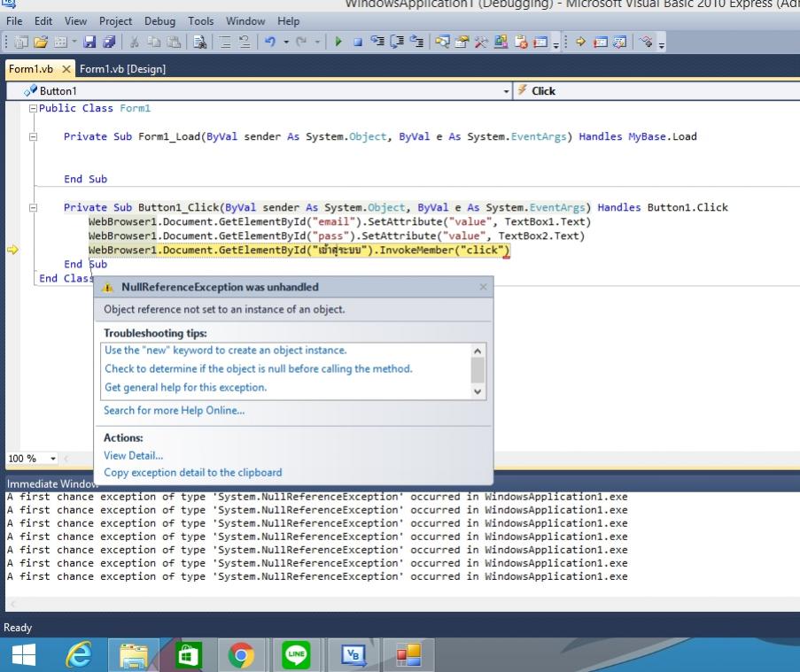The image size is (800, 672).
Task: Open the Tools menu
Action: (x=200, y=21)
